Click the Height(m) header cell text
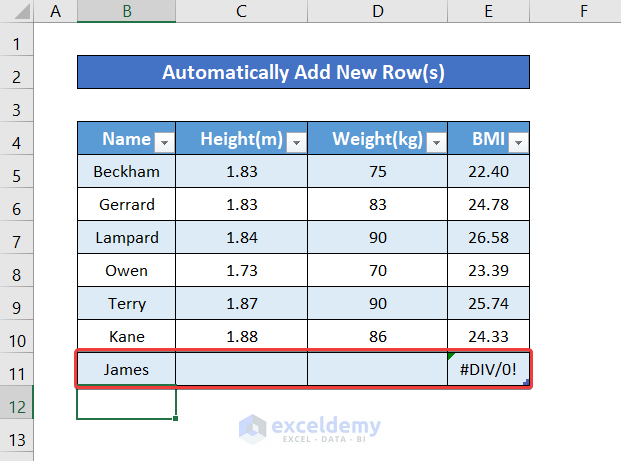The image size is (621, 461). (x=242, y=139)
